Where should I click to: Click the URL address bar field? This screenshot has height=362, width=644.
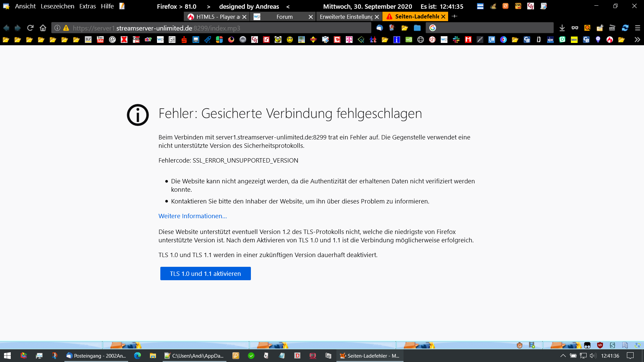pos(215,28)
